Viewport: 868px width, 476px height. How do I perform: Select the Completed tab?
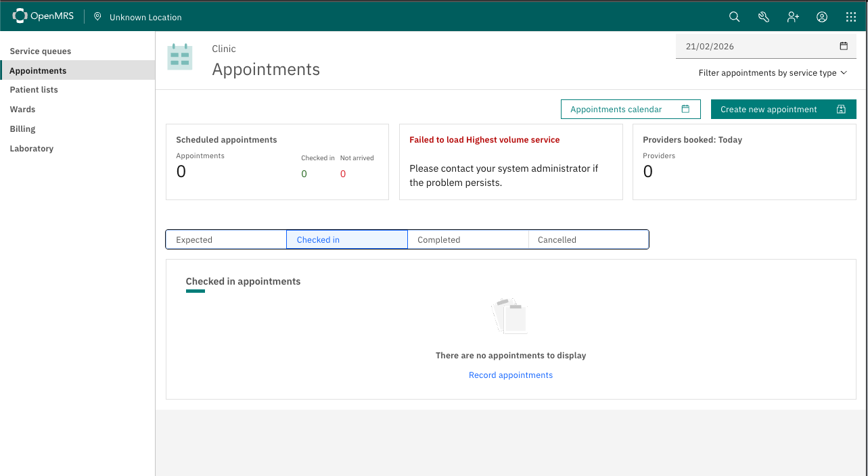467,240
